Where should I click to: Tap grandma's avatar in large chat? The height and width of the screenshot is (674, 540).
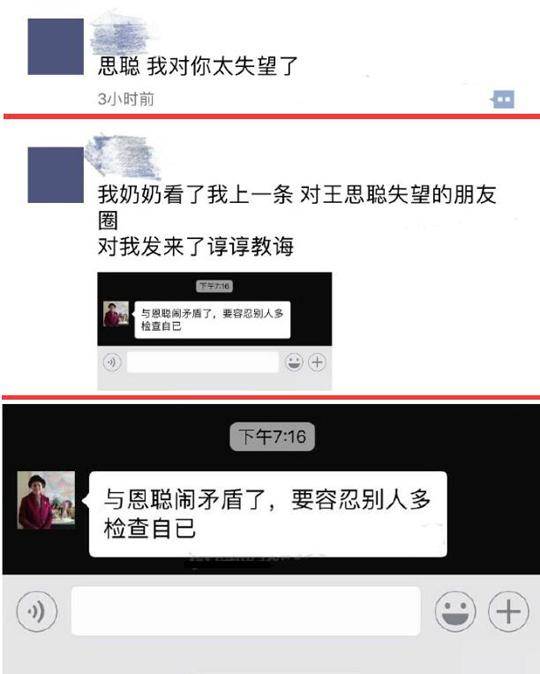(x=46, y=500)
